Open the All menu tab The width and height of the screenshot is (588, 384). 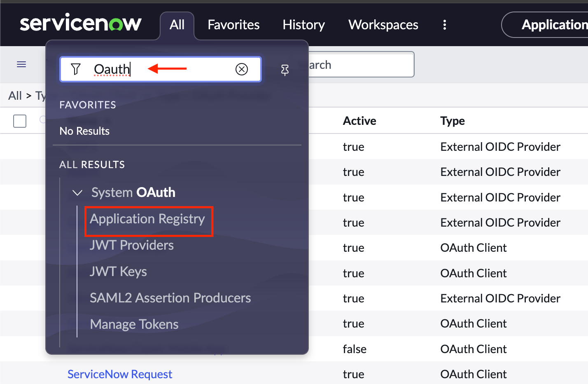(x=177, y=25)
